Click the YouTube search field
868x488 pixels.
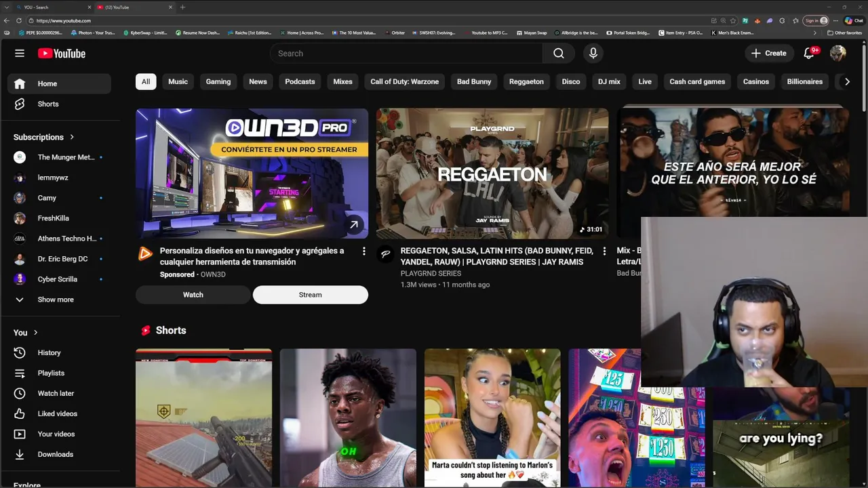406,54
